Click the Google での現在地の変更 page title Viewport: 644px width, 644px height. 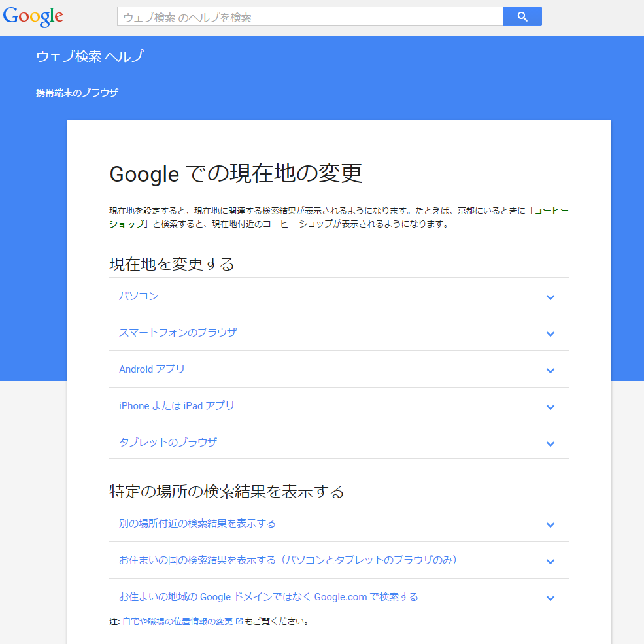pos(236,173)
